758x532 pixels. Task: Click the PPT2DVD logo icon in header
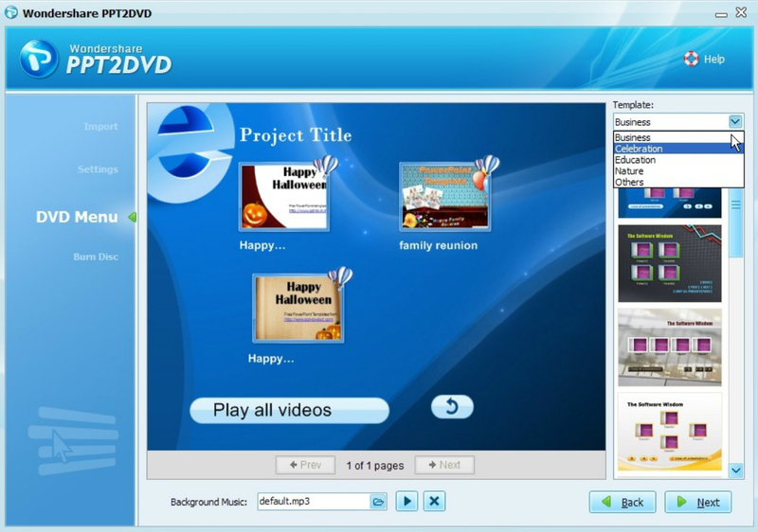click(39, 59)
